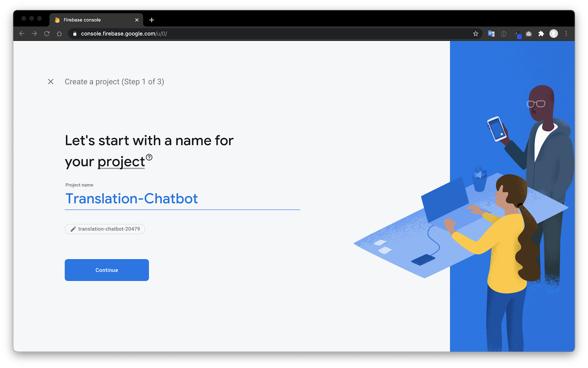Reload the Firebase console page
This screenshot has height=368, width=588.
(x=47, y=33)
